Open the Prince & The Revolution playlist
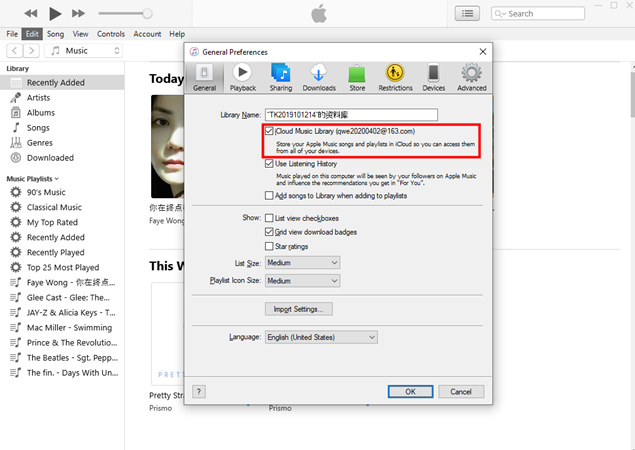Screen dimensions: 635x450 (x=62, y=342)
